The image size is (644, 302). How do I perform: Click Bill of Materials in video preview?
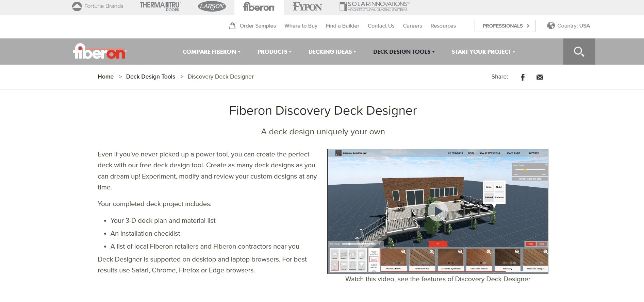tap(490, 153)
